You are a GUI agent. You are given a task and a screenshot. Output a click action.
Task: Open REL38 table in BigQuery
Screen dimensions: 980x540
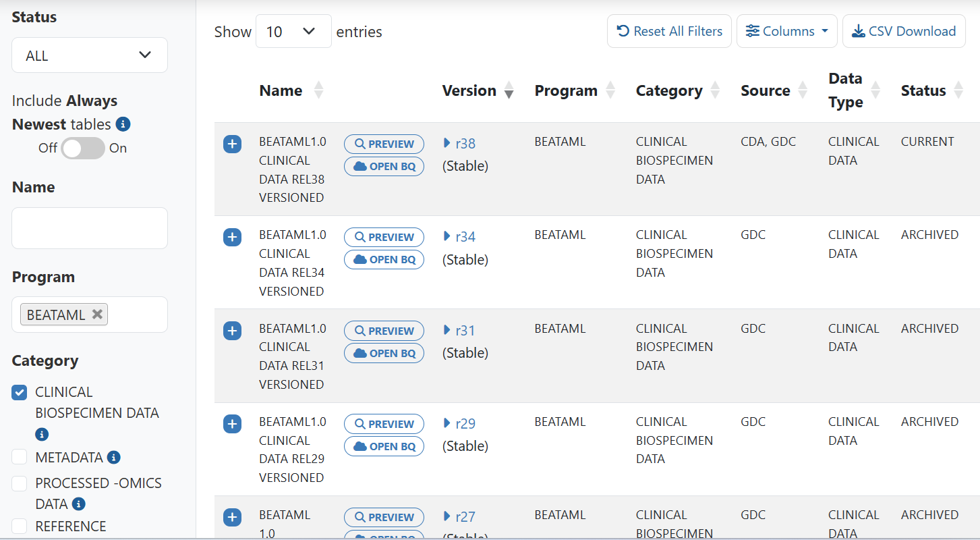(384, 166)
